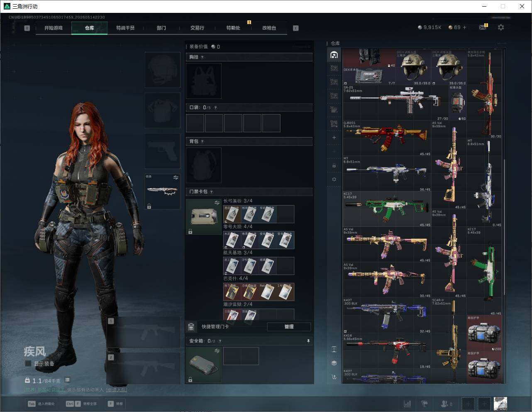Click the swap arrows on the secure container
532x412 pixels.
pyautogui.click(x=217, y=351)
